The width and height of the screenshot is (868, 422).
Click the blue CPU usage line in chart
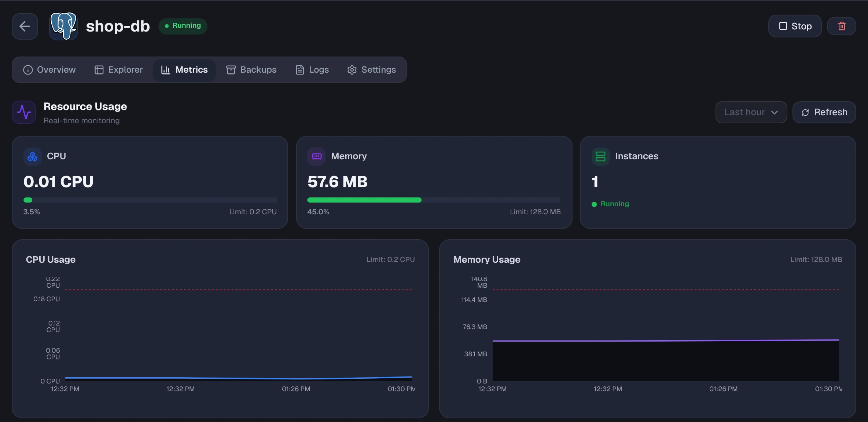(238, 378)
